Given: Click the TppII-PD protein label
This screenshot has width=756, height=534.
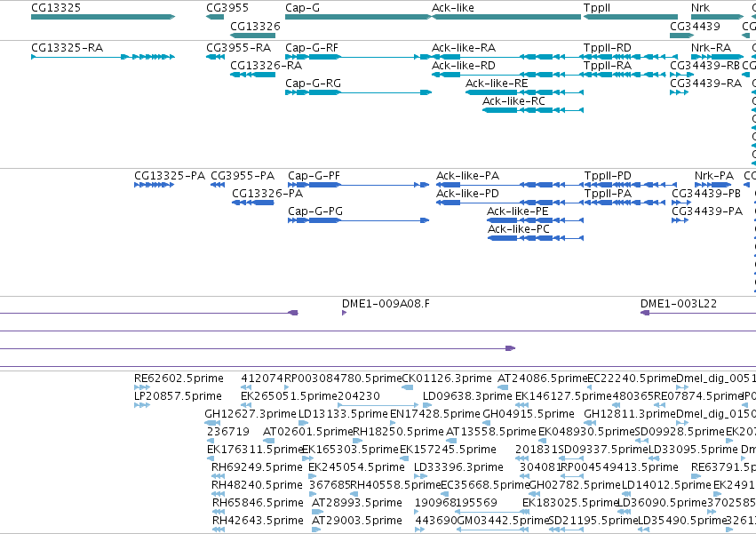Looking at the screenshot, I should (608, 176).
